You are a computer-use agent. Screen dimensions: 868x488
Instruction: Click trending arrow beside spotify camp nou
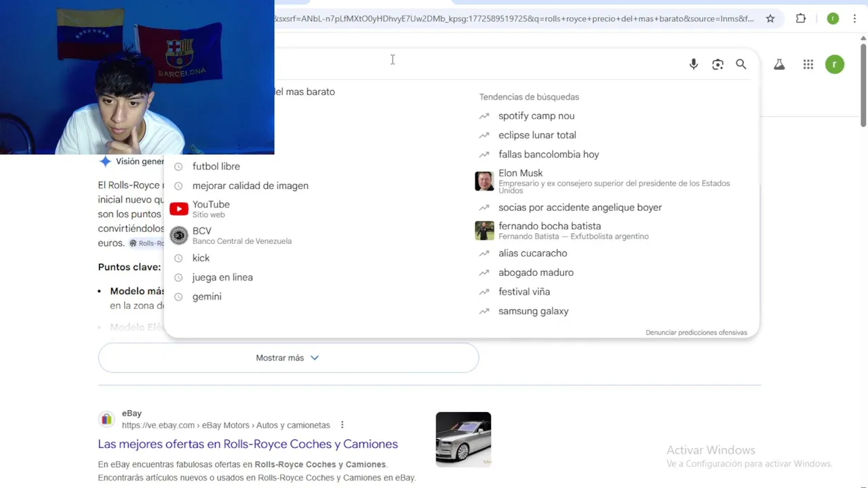[x=484, y=116]
